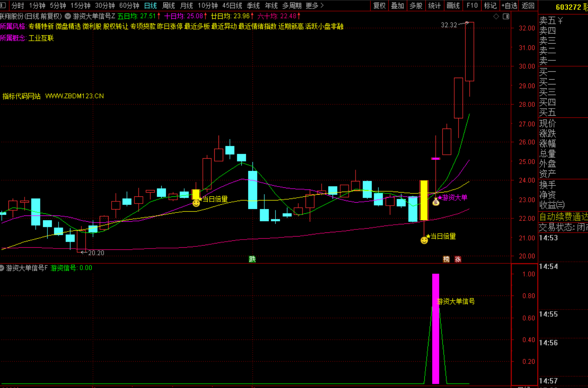This screenshot has width=588, height=388.
Task: Click the diamond icon at chart top-right
Action: (x=496, y=17)
